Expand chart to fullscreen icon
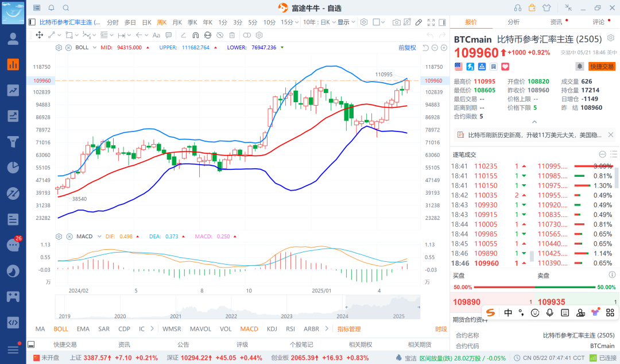This screenshot has width=620, height=364. coord(431,22)
